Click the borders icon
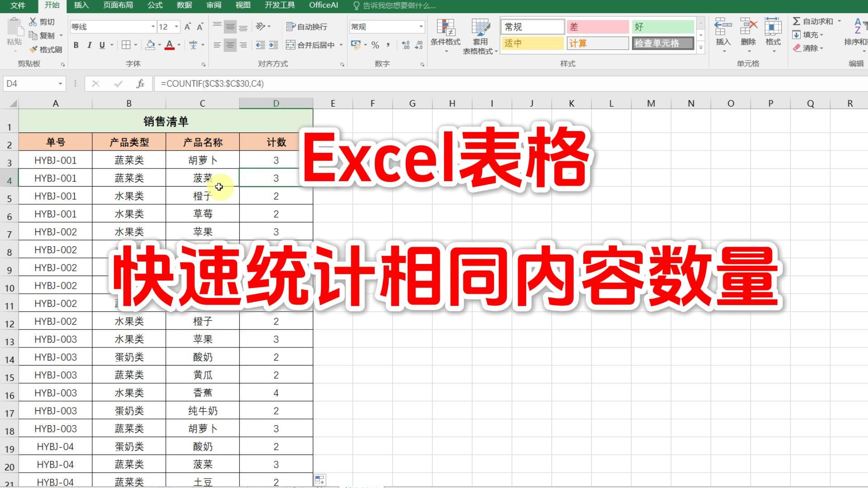 tap(126, 45)
